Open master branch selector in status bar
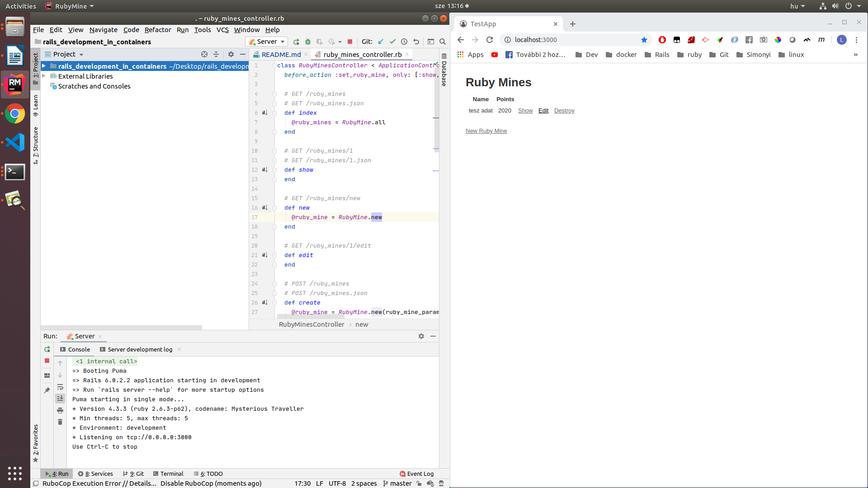The height and width of the screenshot is (488, 868). [397, 483]
